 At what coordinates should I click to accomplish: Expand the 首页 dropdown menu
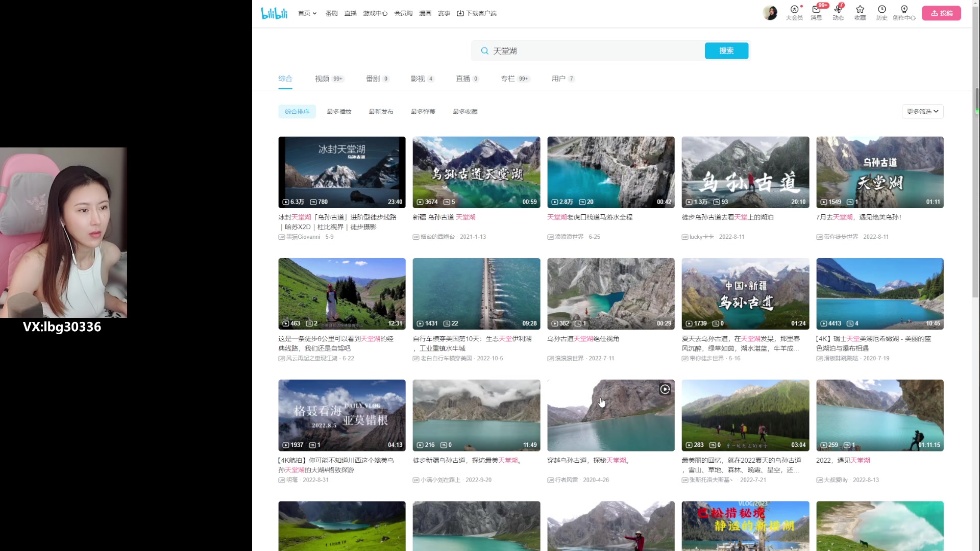click(307, 13)
